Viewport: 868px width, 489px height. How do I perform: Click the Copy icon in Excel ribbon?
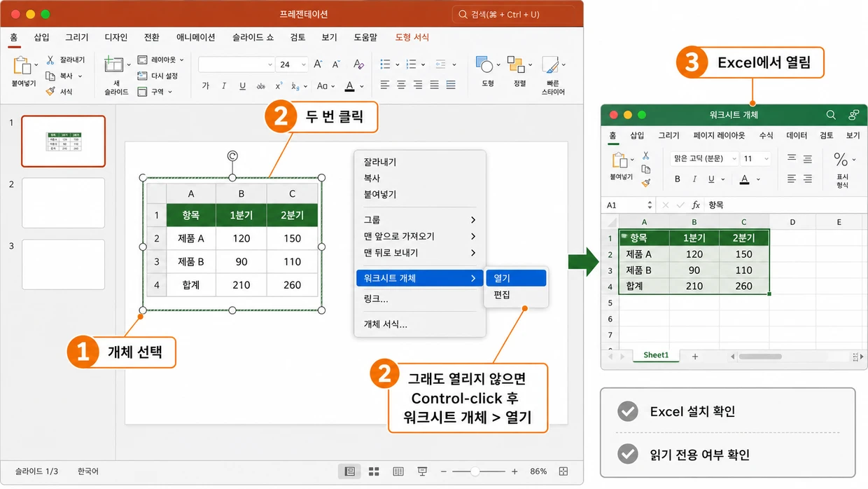645,169
